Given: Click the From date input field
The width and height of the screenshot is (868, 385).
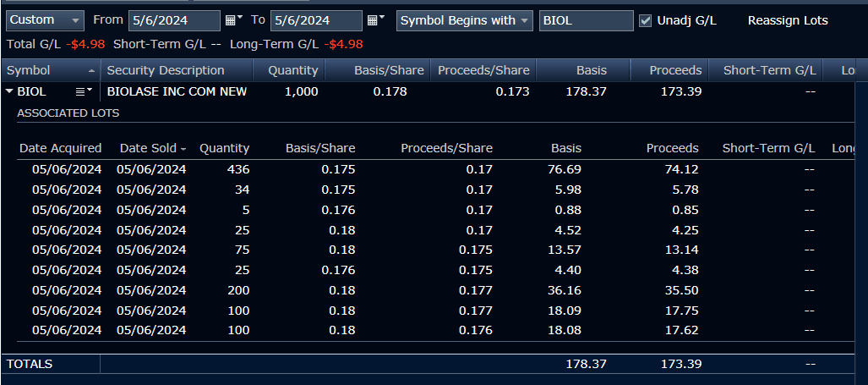Looking at the screenshot, I should coord(174,20).
